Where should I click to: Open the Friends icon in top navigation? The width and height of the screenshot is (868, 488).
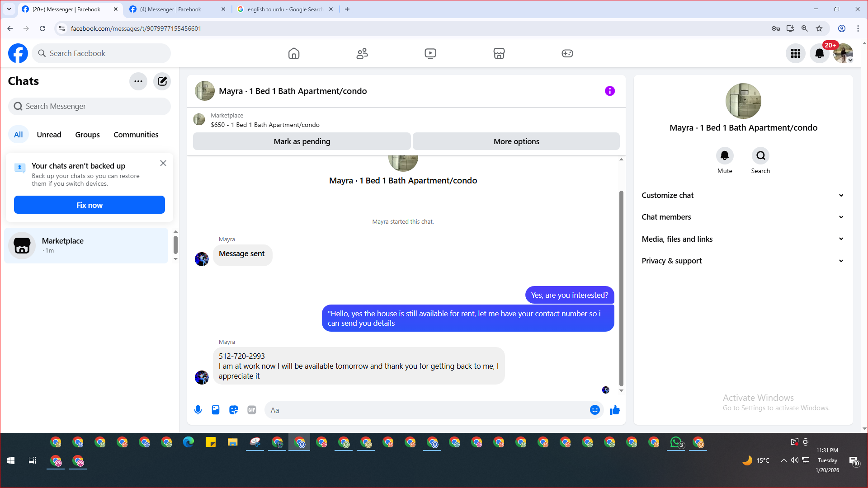[362, 53]
